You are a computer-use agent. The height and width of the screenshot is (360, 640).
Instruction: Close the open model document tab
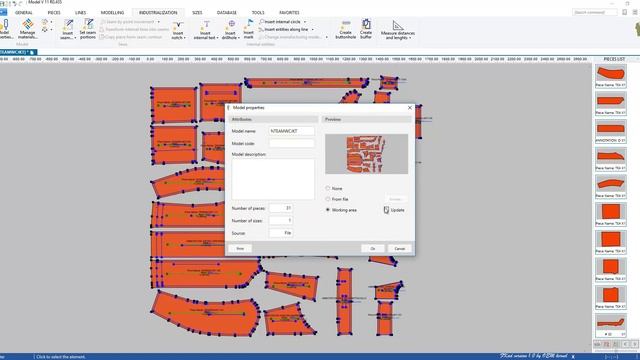click(32, 52)
